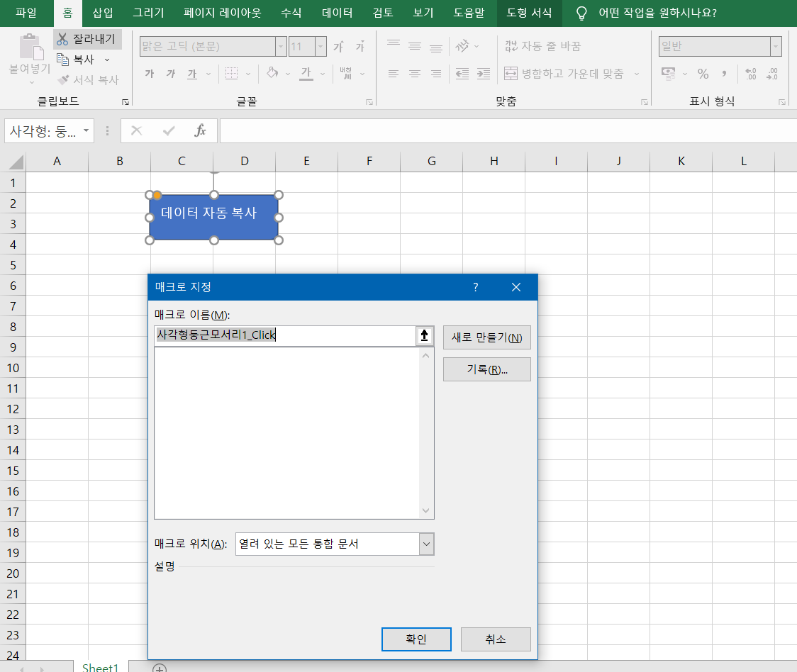
Task: Confirm with the OK (확인) button
Action: click(x=416, y=639)
